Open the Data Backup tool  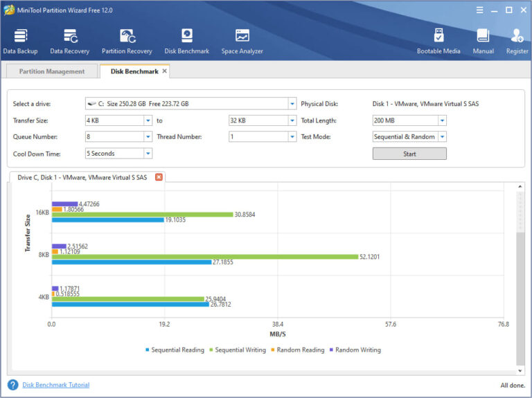(20, 42)
